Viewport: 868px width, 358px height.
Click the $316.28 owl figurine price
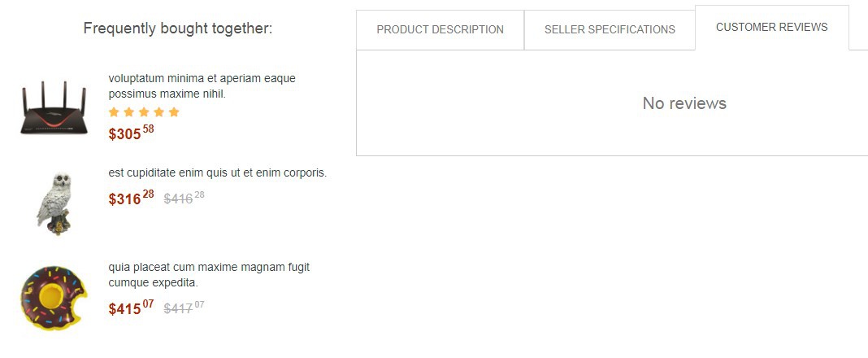click(x=131, y=198)
